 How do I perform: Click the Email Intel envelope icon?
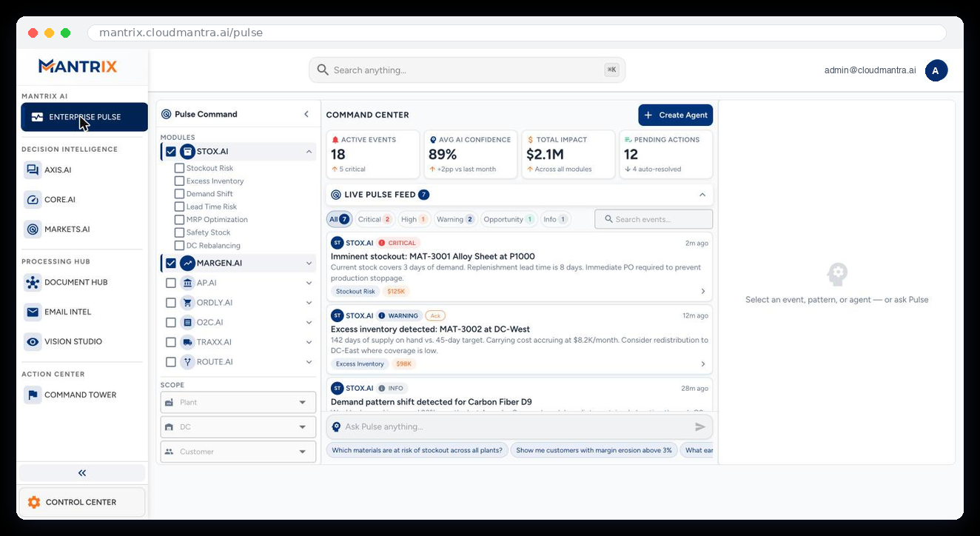pyautogui.click(x=33, y=312)
